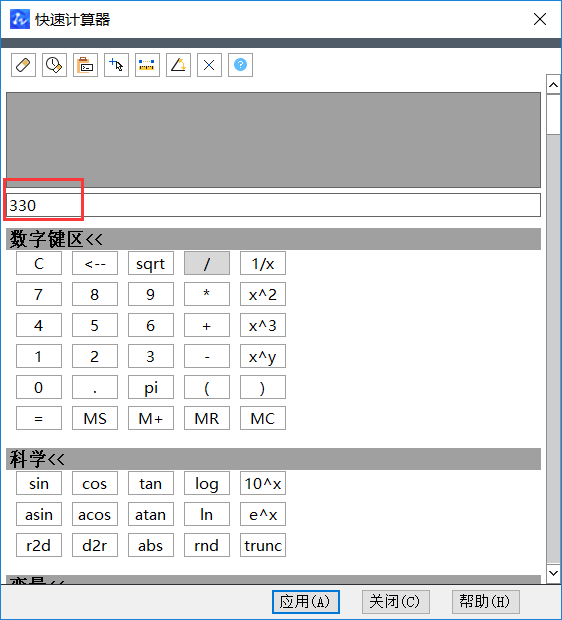The width and height of the screenshot is (562, 620).
Task: Click the distance between two points ruler icon
Action: pyautogui.click(x=147, y=65)
